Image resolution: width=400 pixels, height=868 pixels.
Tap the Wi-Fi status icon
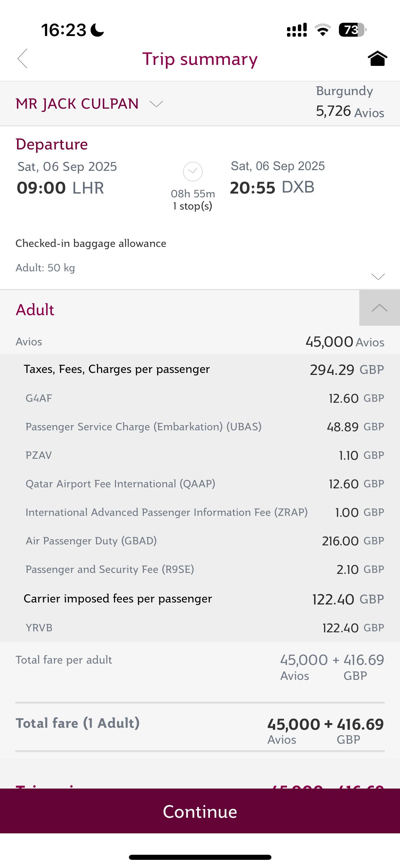pos(323,30)
